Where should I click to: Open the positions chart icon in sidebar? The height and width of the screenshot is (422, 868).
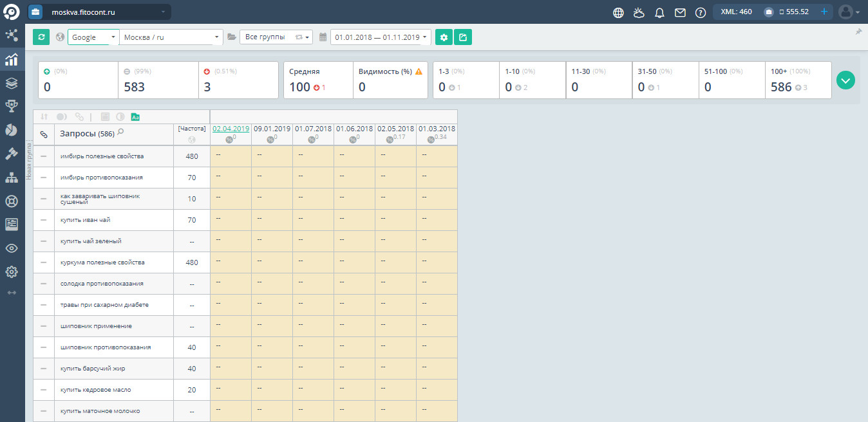point(12,60)
